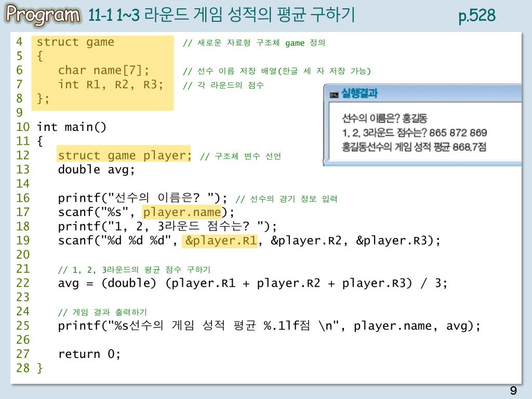Click highlighted '&player.R1' argument

point(220,241)
